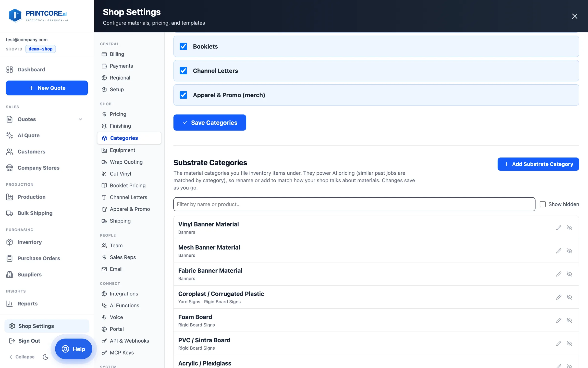
Task: Edit Coroplast / Corrugated Plastic pencil icon
Action: coord(559,297)
